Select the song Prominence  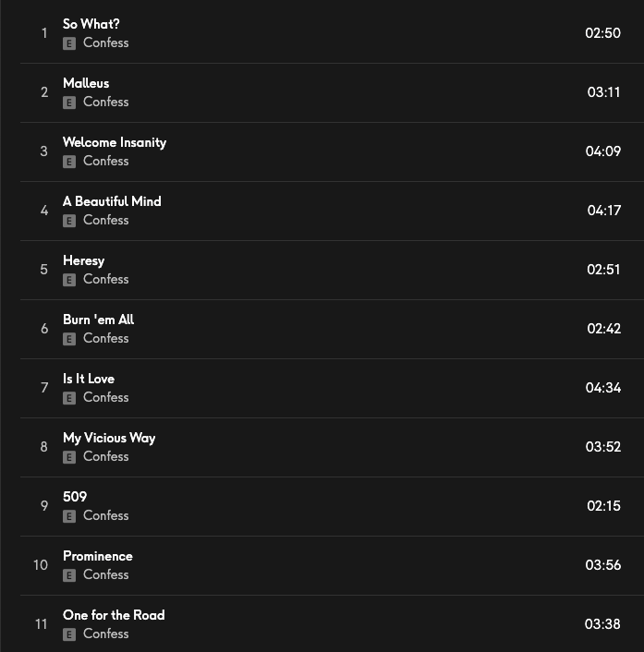tap(98, 556)
